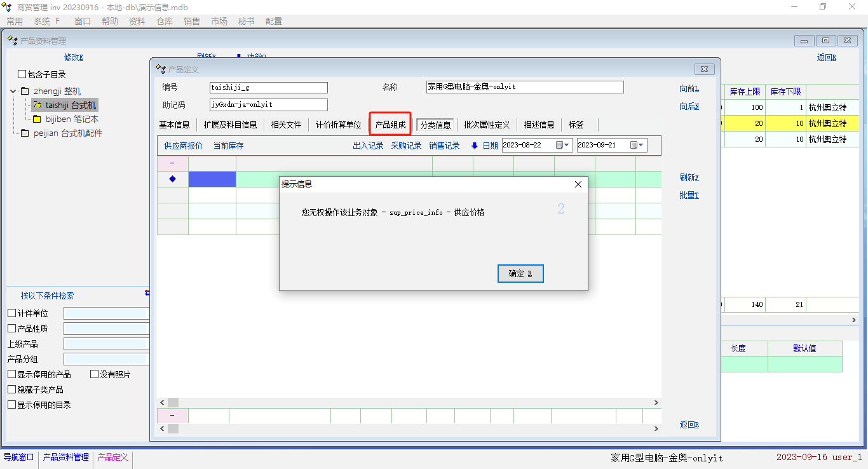Collapse the zhengji 整机 tree node

click(13, 92)
